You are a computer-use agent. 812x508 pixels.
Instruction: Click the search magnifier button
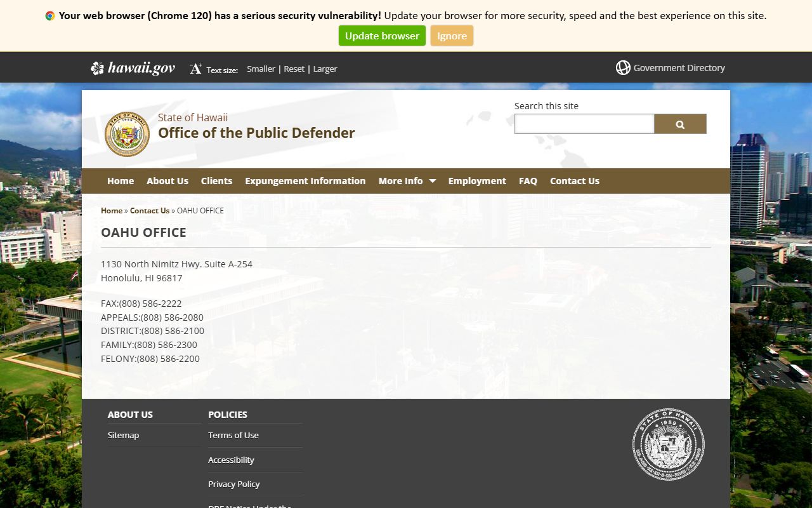tap(680, 124)
